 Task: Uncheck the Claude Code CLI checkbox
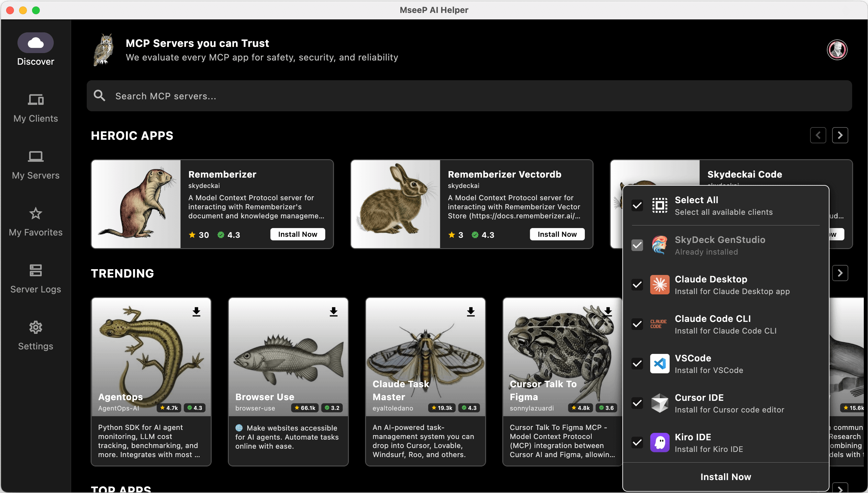[637, 324]
